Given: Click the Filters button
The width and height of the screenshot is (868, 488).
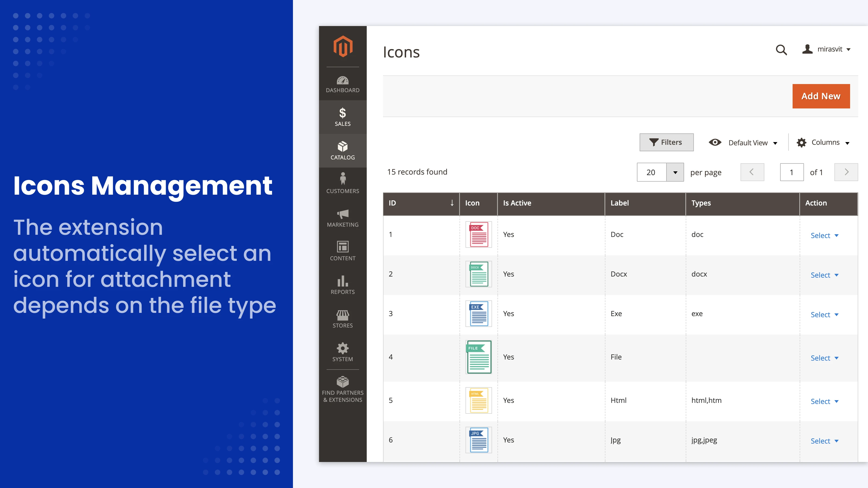Looking at the screenshot, I should [666, 142].
